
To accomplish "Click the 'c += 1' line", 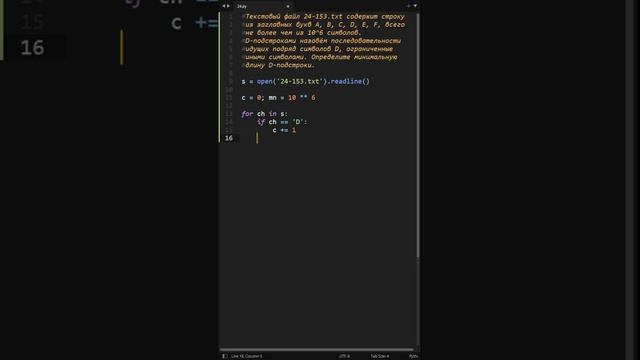I will (x=284, y=130).
